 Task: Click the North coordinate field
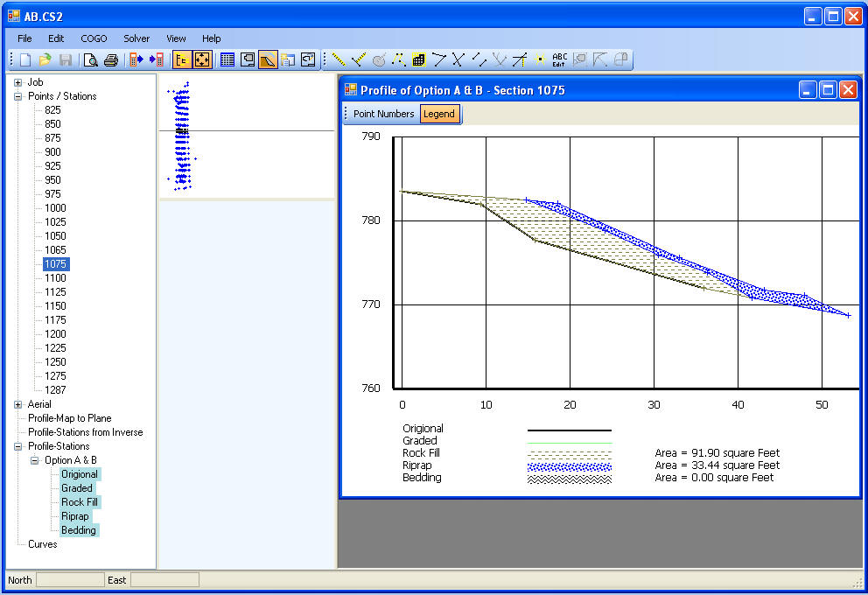click(70, 580)
